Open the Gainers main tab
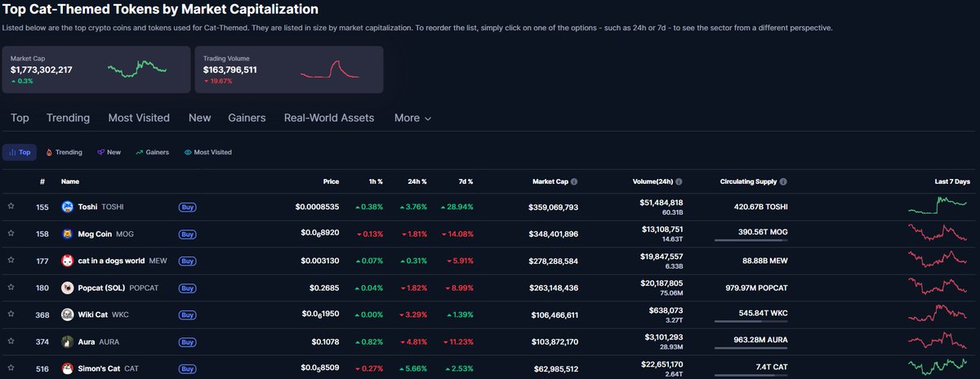 point(247,118)
